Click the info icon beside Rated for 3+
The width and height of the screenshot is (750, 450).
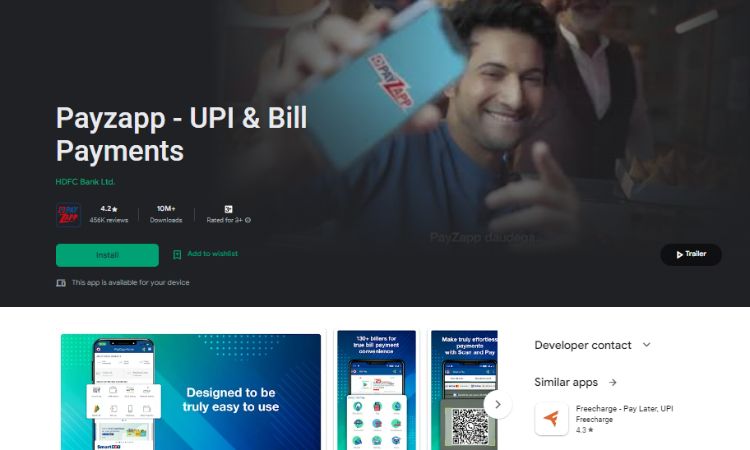[x=248, y=220]
